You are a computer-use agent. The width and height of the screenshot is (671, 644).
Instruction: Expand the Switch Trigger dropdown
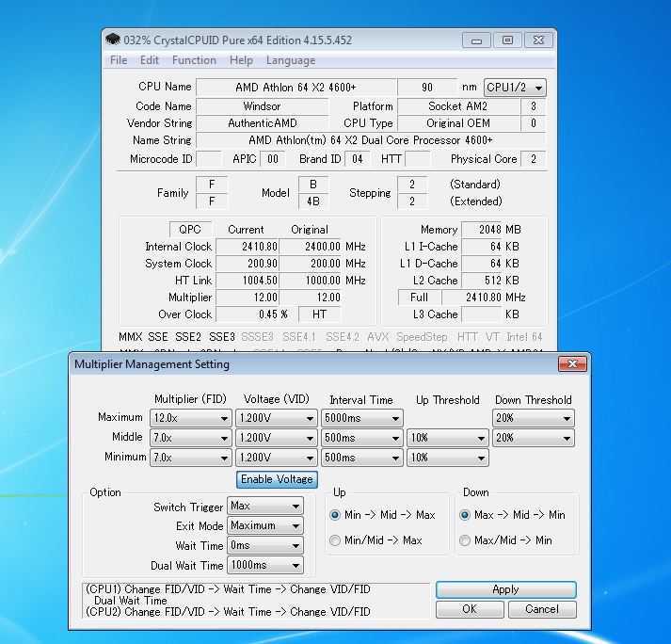point(265,506)
